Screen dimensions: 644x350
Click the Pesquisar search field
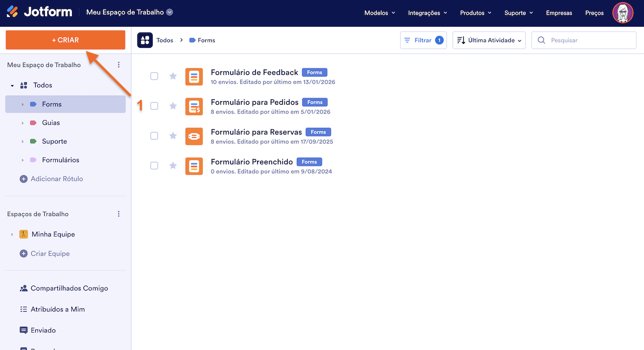coord(589,40)
